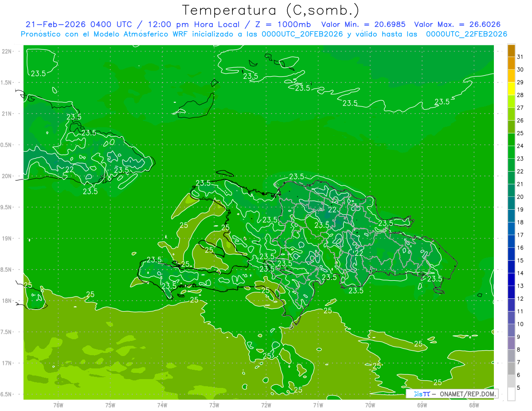Click the '14' label on the color scale

tap(520, 273)
